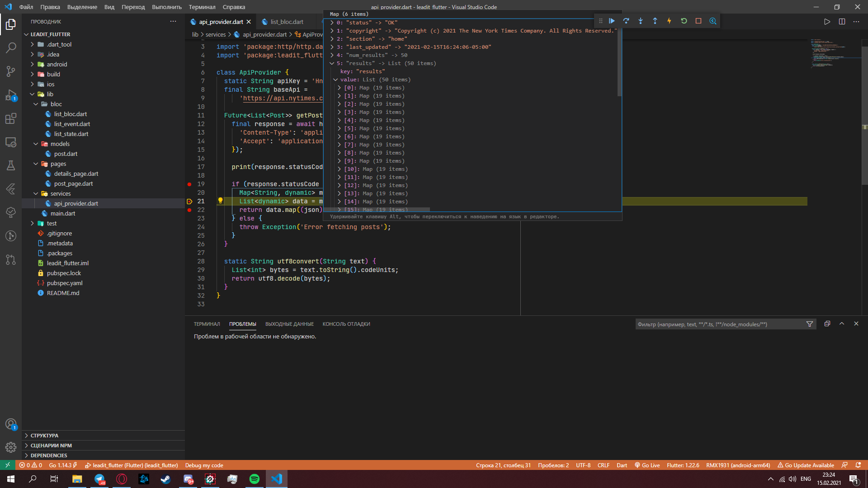Open editor More Actions ellipsis
The width and height of the screenshot is (868, 488).
click(856, 22)
